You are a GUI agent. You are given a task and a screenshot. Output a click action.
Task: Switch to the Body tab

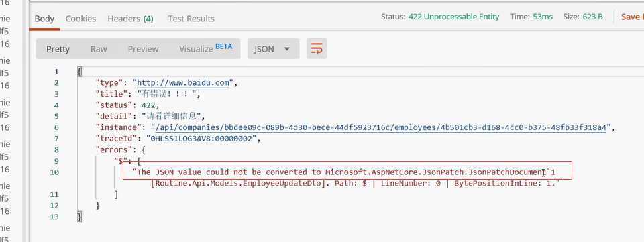(x=44, y=19)
